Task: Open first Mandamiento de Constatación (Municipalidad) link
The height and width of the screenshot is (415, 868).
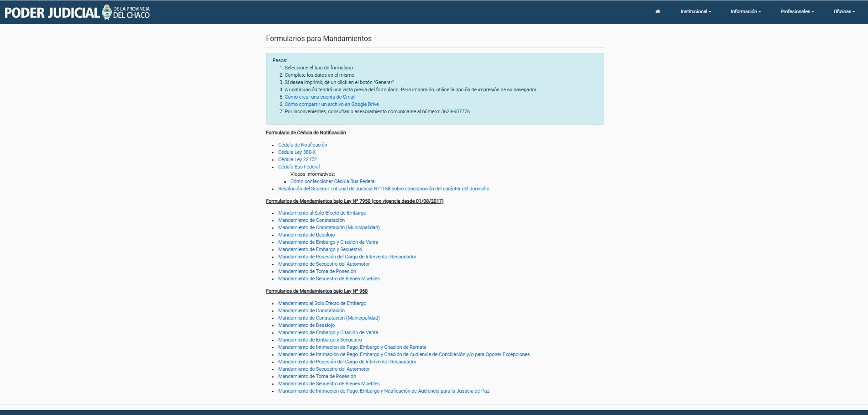Action: point(329,227)
